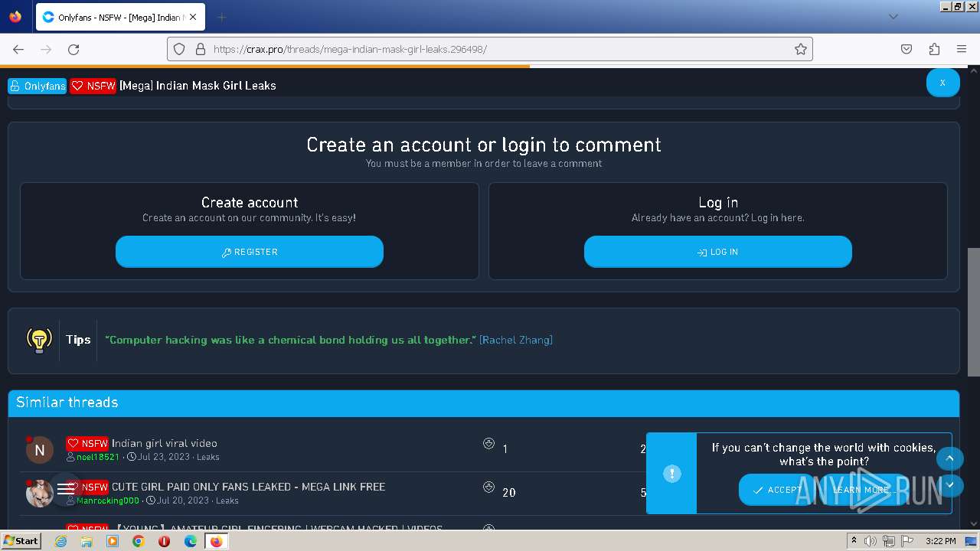Click the Firefox taskbar button
Screen dimensions: 980x551
[x=217, y=541]
